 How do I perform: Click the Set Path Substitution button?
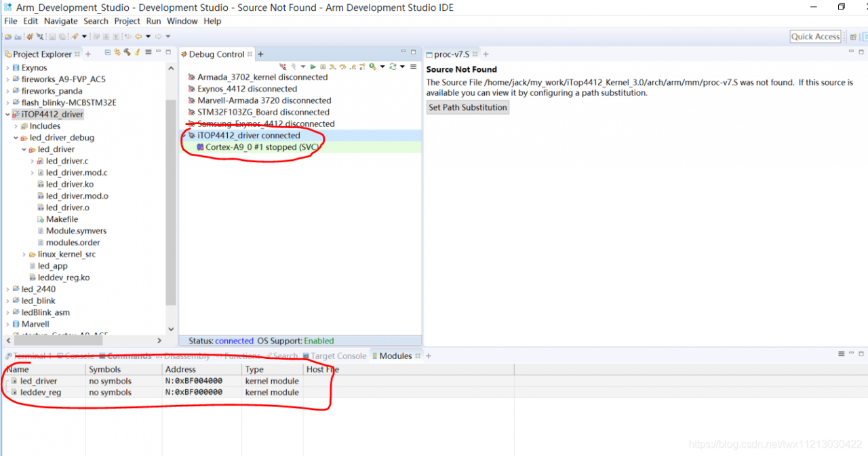468,107
